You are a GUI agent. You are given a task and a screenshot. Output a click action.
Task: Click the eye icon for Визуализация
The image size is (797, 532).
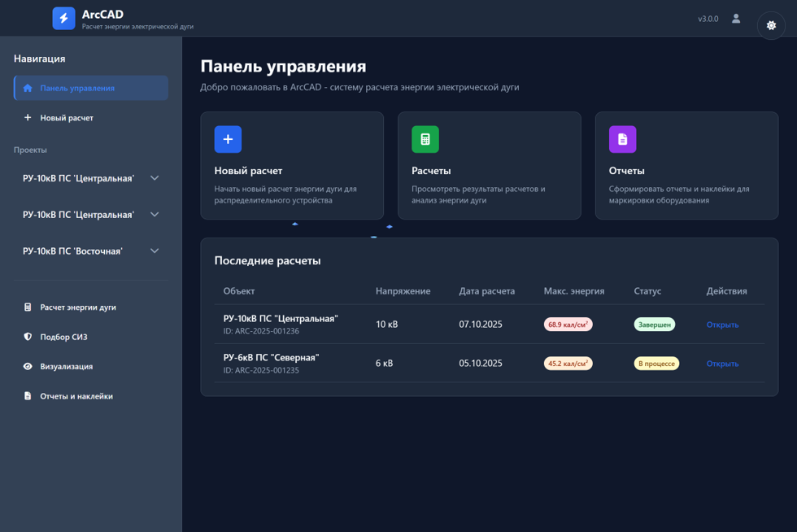pos(28,367)
